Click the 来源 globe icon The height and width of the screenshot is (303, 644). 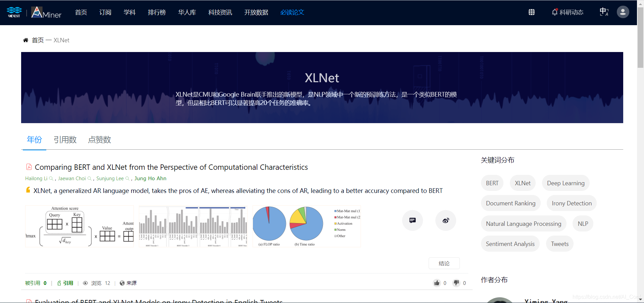(x=122, y=283)
